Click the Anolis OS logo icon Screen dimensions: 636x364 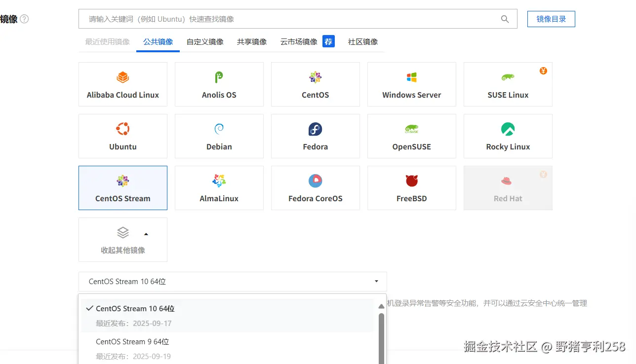(219, 77)
